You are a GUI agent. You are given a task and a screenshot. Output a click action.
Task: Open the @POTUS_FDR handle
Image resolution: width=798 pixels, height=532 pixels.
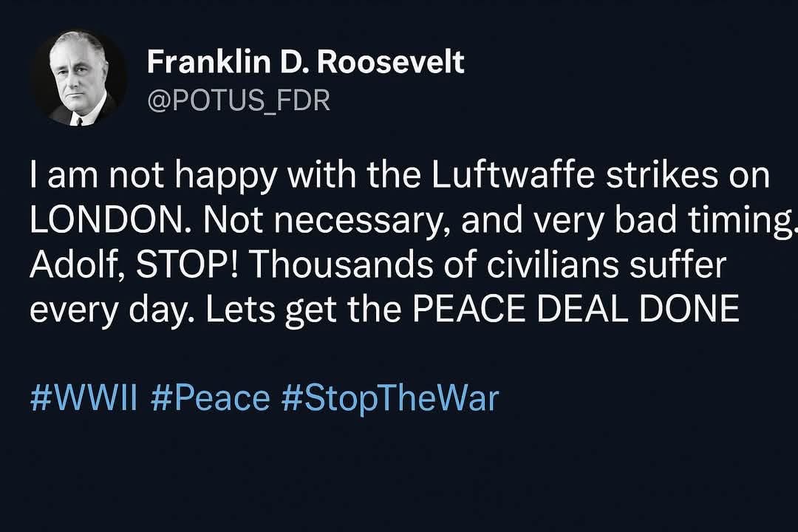pos(239,100)
